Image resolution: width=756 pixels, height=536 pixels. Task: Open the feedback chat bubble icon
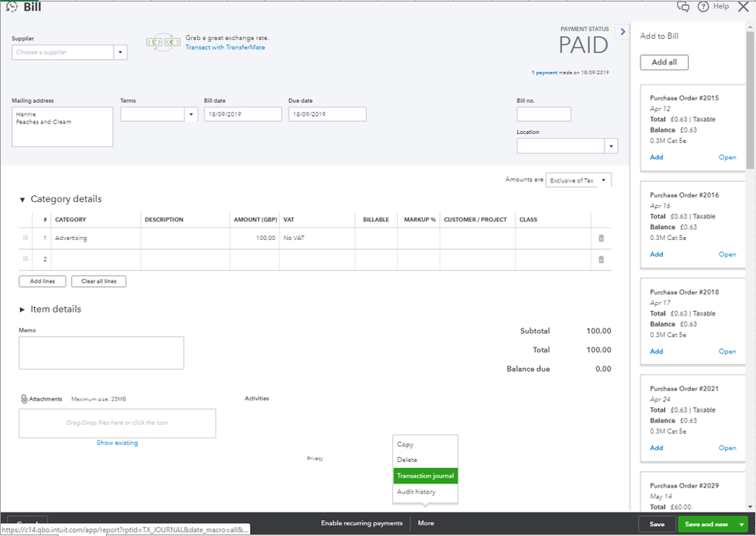tap(683, 6)
